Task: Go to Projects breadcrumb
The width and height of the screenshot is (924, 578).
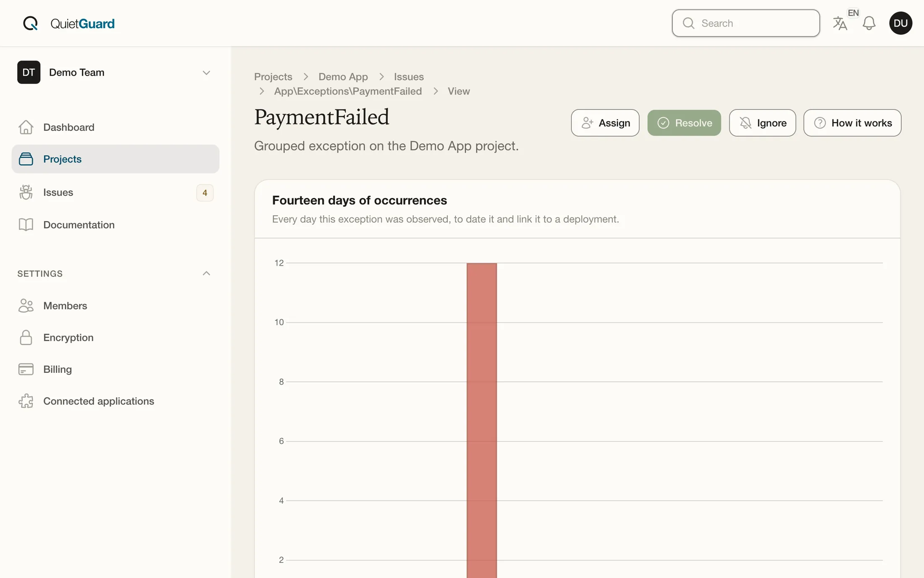Action: (x=273, y=77)
